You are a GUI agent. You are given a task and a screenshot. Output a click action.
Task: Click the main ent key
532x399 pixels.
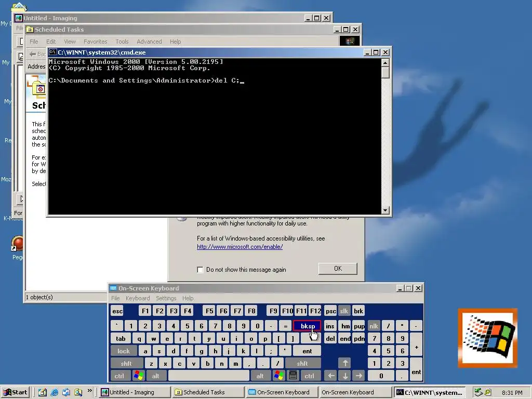click(307, 351)
